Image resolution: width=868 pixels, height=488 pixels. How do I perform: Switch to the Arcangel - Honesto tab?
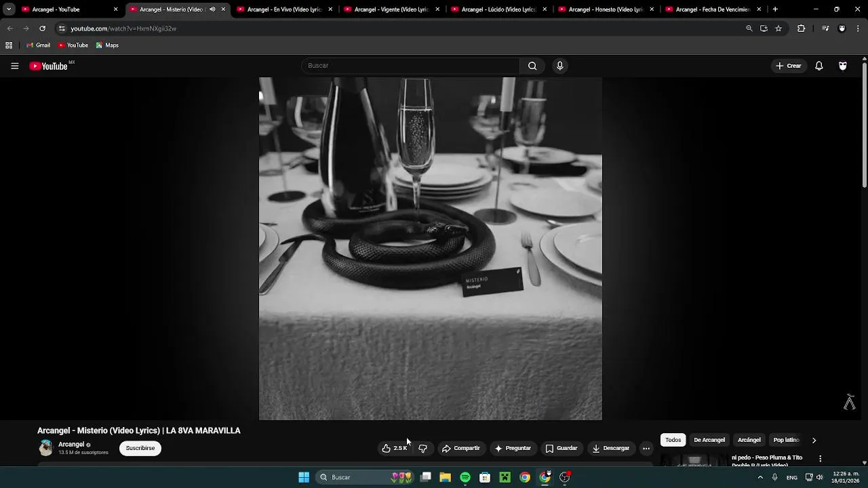(606, 9)
